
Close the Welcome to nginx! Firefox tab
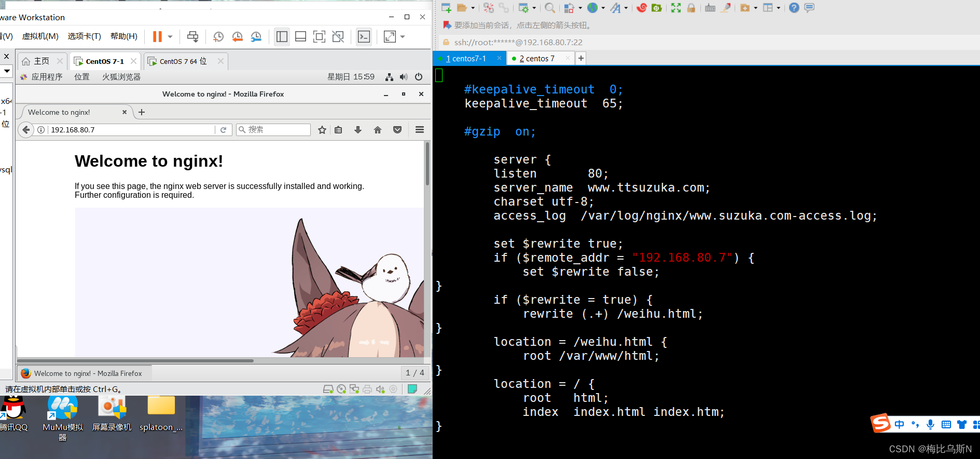[125, 112]
